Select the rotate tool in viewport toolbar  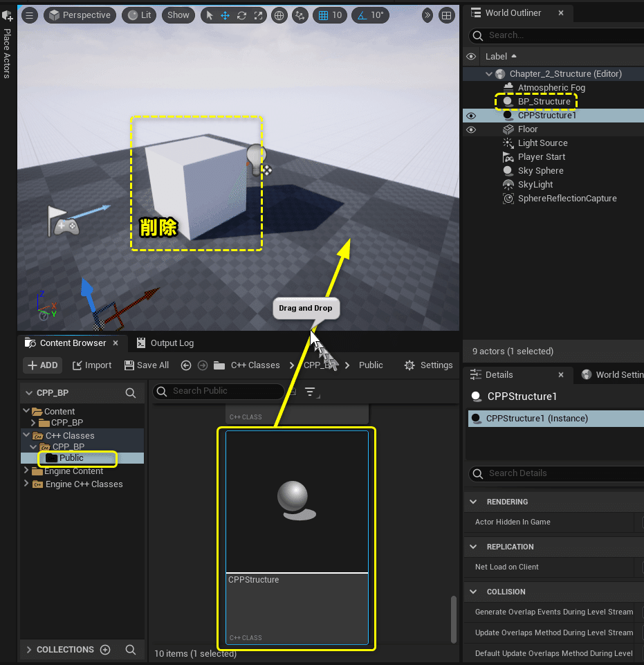241,15
